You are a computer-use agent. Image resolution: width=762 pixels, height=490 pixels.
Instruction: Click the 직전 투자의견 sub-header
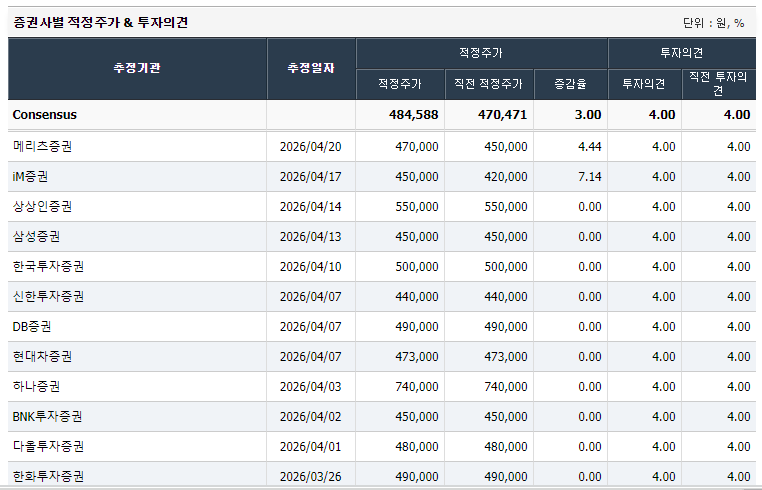click(718, 84)
